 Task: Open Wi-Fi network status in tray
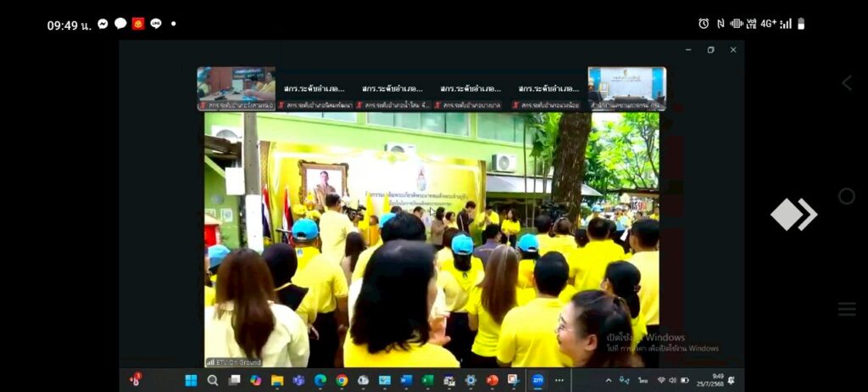[661, 380]
